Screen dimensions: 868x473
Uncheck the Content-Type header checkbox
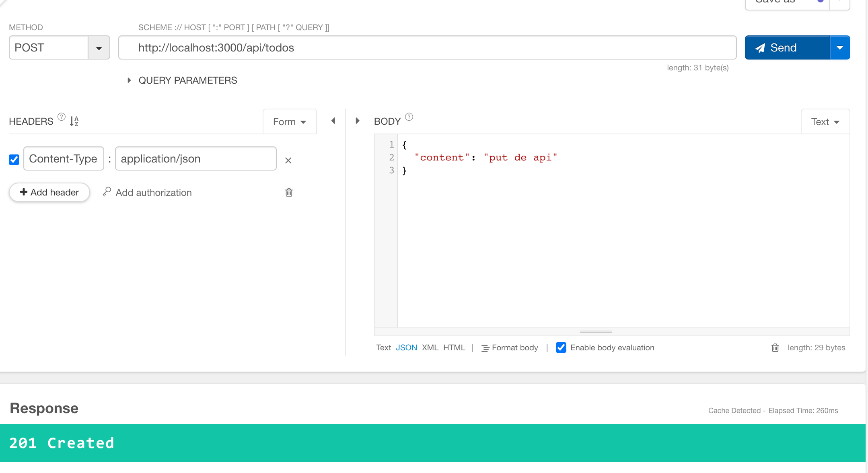click(x=14, y=160)
